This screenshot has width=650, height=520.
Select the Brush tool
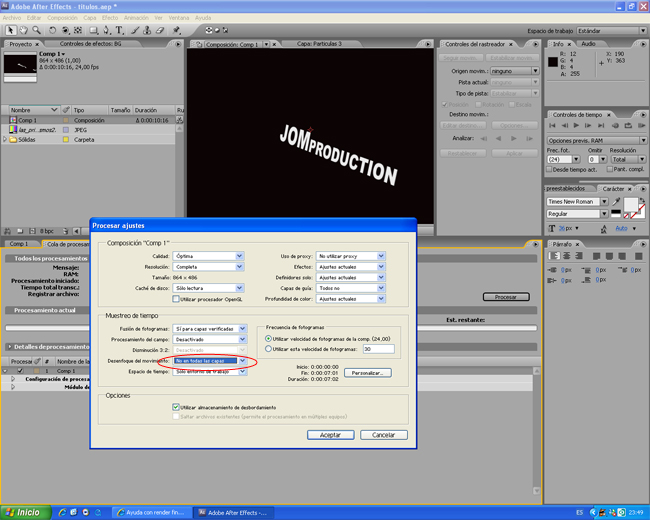click(135, 30)
